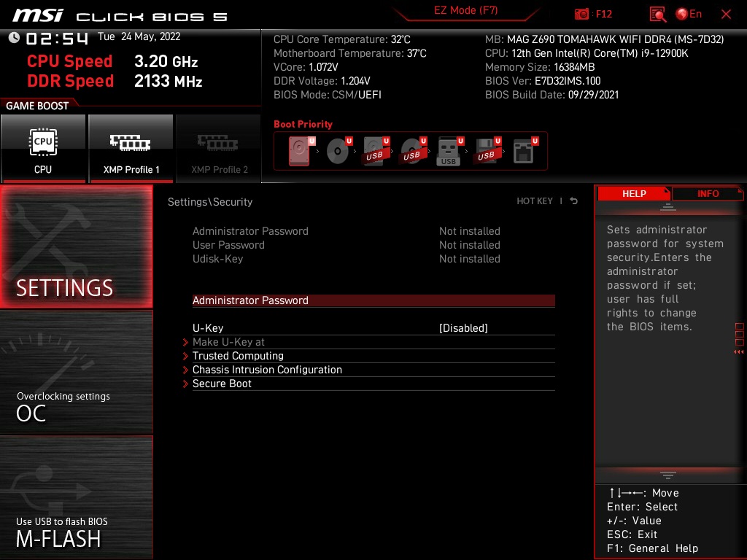Click the Boot Priority label
This screenshot has width=747, height=560.
coord(303,124)
